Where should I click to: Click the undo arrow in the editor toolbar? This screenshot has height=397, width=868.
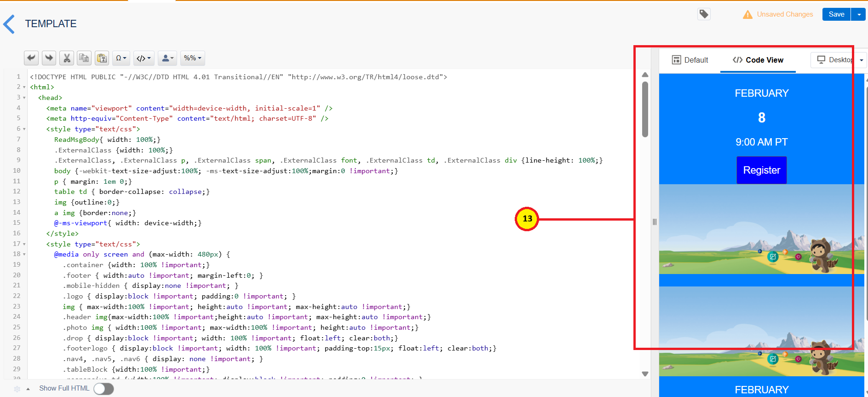31,58
